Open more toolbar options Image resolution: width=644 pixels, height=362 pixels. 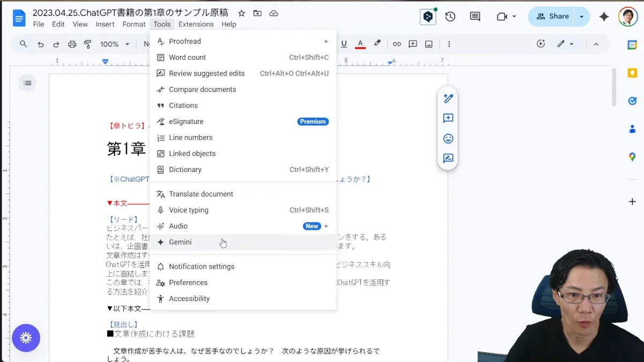click(x=449, y=44)
